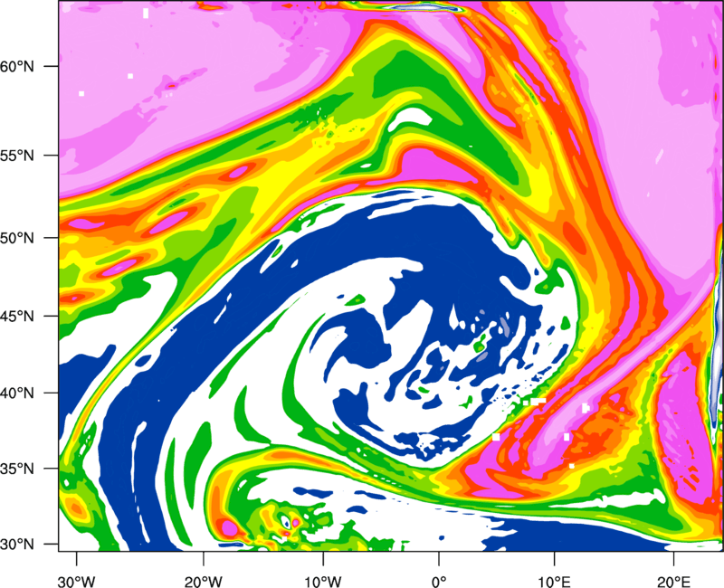This screenshot has width=724, height=588.
Task: Click the 10°E longitude label
Action: click(x=554, y=581)
